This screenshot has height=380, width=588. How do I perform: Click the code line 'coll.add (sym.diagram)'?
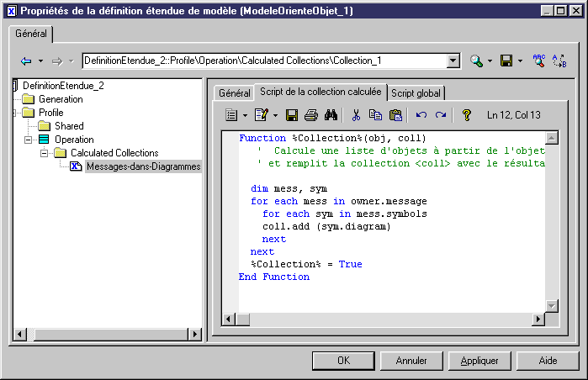coord(326,226)
